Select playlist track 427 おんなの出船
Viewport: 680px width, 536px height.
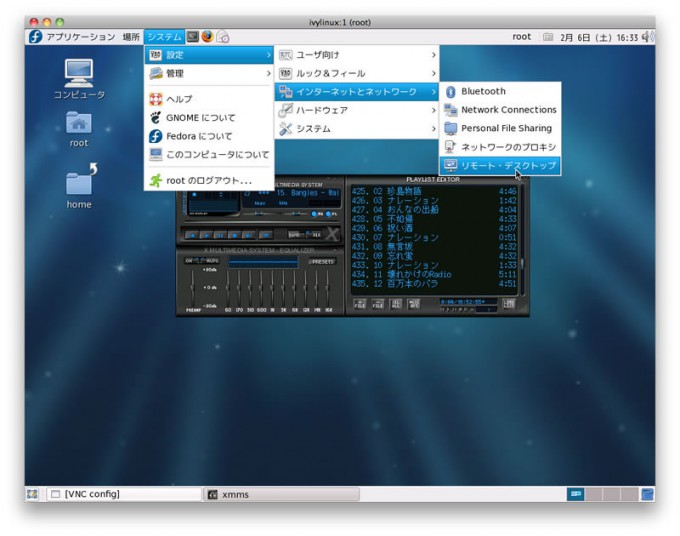(x=434, y=209)
